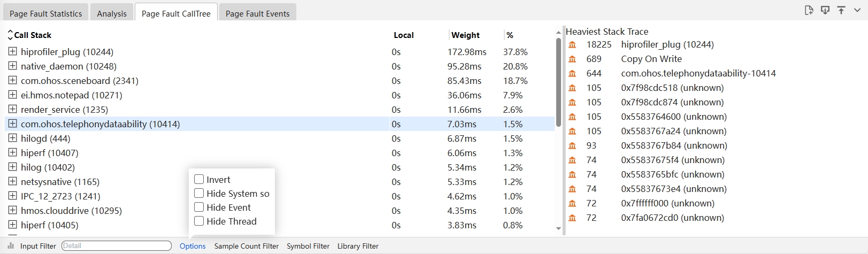The image size is (868, 254).
Task: Focus the Input Filter Detail field
Action: tap(116, 246)
